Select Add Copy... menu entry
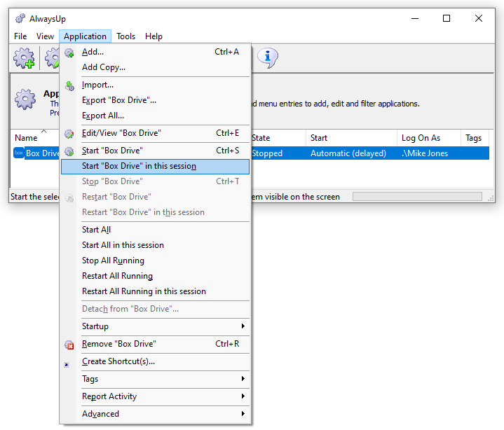This screenshot has width=504, height=430. (x=155, y=67)
